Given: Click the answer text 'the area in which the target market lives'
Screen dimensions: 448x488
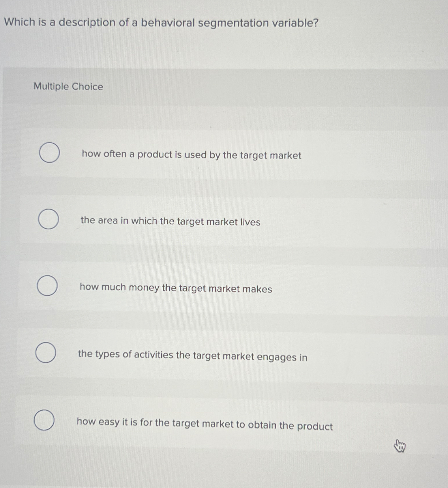Looking at the screenshot, I should (170, 221).
